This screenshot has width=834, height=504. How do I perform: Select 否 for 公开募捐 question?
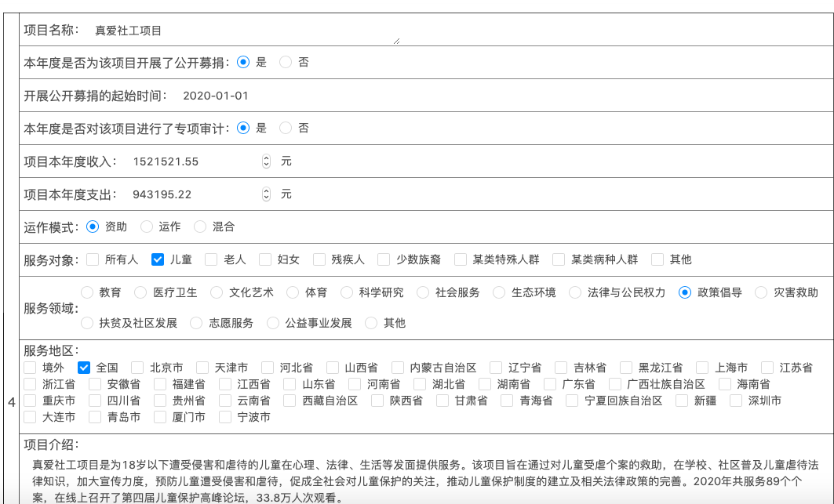[286, 62]
